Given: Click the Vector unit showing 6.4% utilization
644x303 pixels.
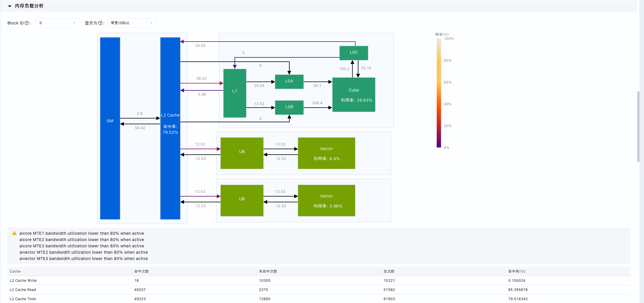Looking at the screenshot, I should [x=327, y=153].
